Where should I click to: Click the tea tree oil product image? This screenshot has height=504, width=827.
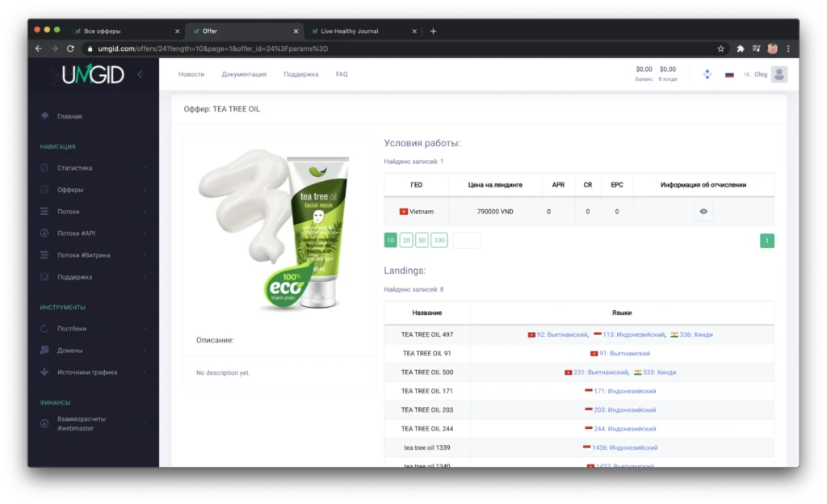click(x=274, y=230)
